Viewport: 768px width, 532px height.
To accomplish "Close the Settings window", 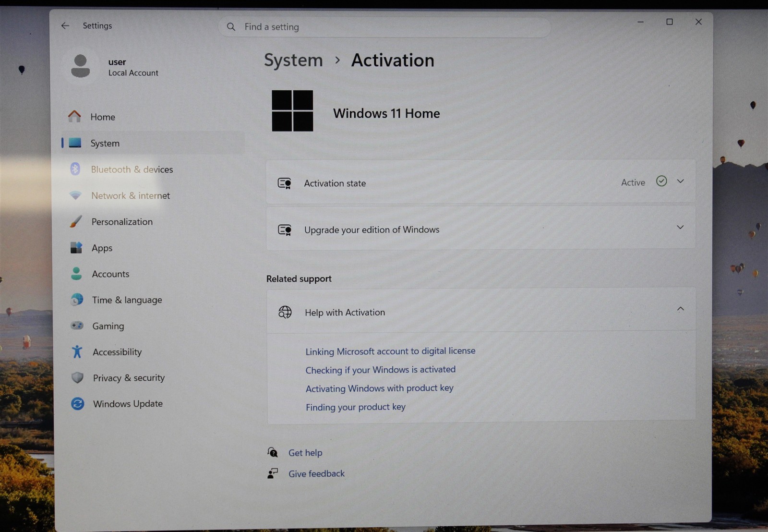I will 698,22.
